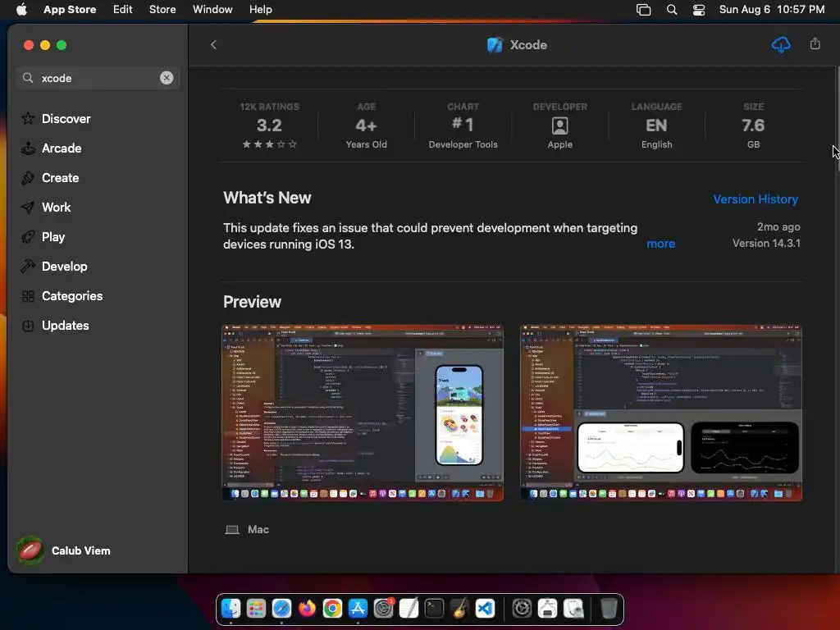Launch Google Chrome from the Dock
This screenshot has width=840, height=630.
tap(332, 609)
